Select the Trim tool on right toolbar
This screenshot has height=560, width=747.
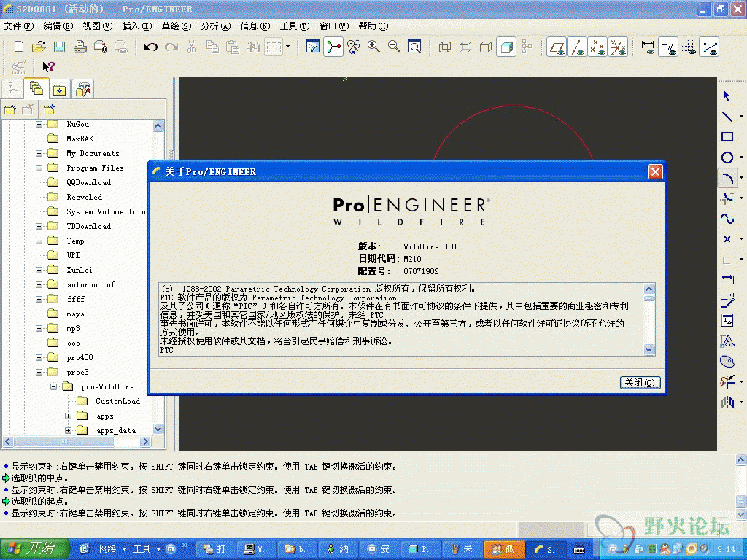coord(727,381)
